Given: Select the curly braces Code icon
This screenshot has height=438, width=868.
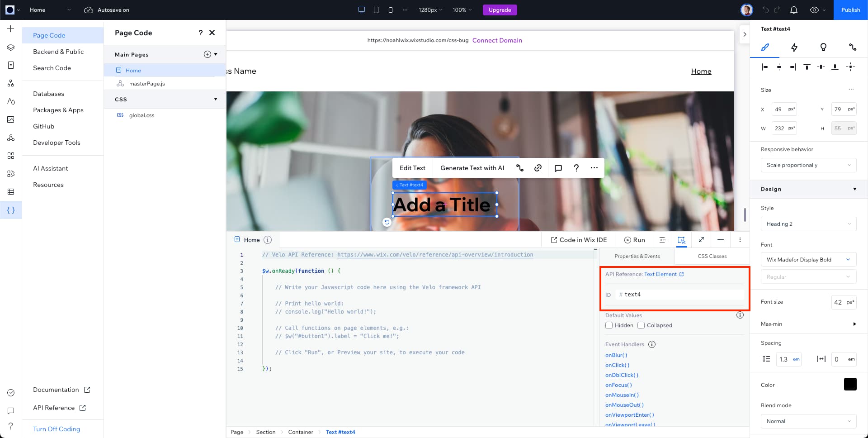Looking at the screenshot, I should tap(11, 210).
